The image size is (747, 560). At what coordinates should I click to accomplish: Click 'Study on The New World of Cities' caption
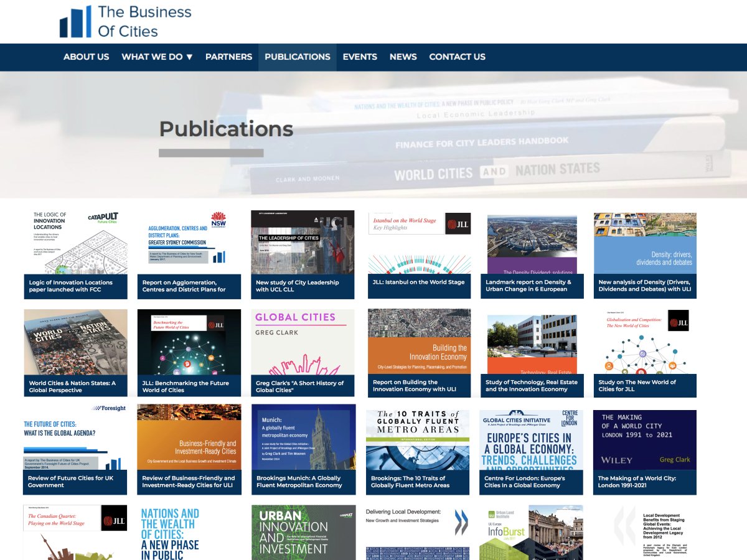(645, 386)
